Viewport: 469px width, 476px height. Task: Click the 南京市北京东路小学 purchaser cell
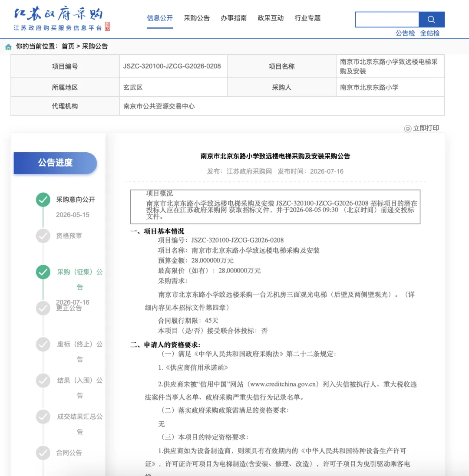pos(390,87)
